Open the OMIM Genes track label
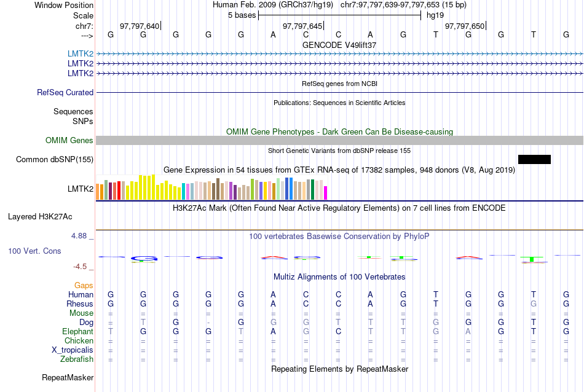584x392 pixels. click(x=69, y=140)
